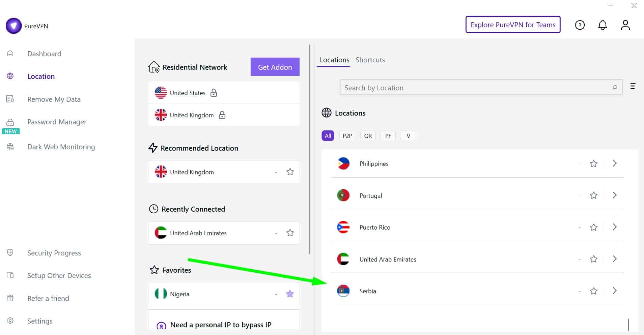This screenshot has height=335, width=644.
Task: Click the Philippines flag icon
Action: click(x=343, y=163)
